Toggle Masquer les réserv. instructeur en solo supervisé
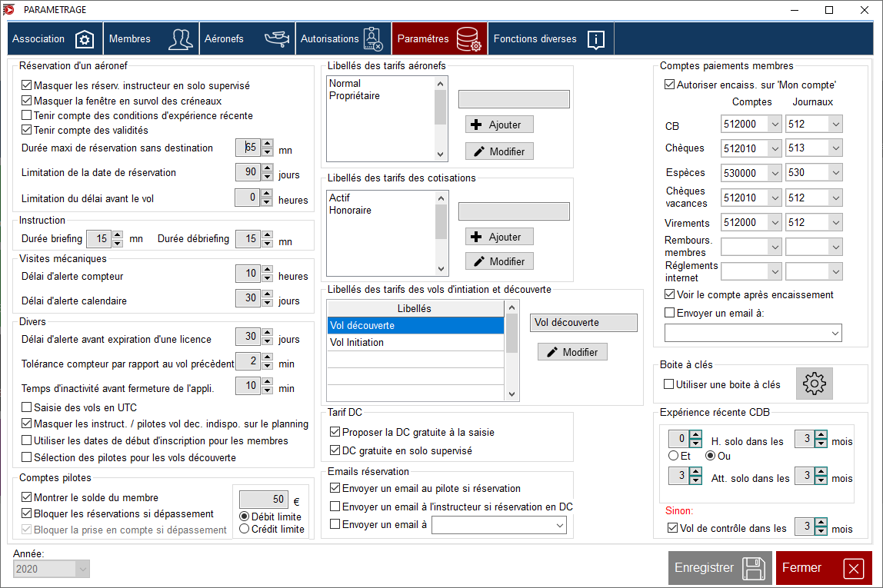883x588 pixels. coord(26,85)
